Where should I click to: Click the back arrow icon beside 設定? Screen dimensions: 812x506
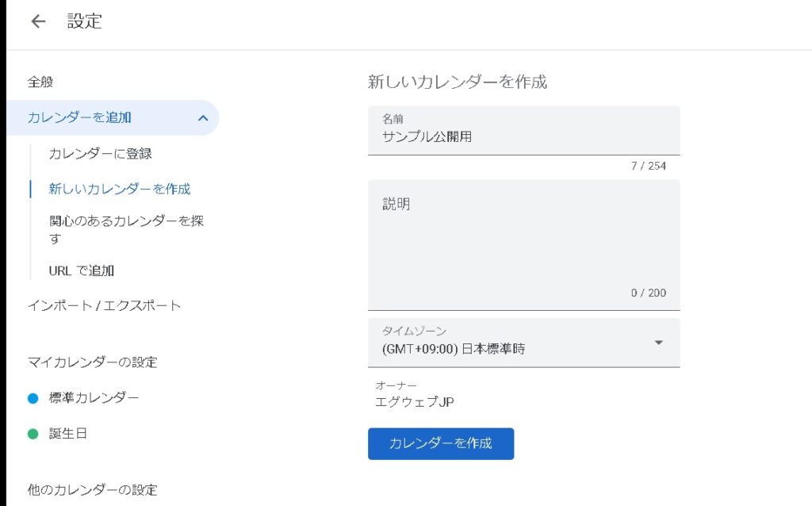click(x=38, y=21)
